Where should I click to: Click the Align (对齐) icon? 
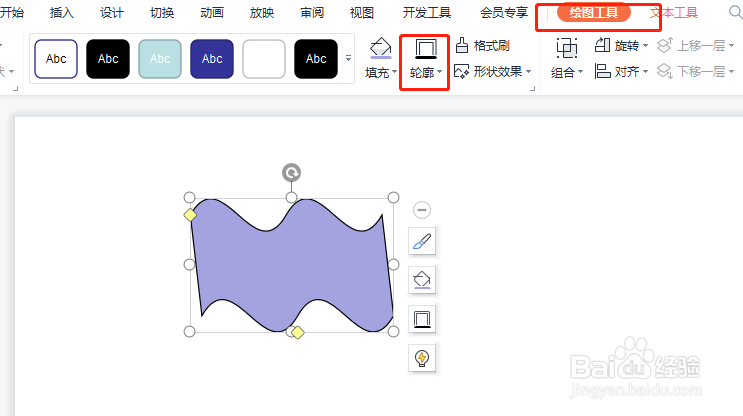point(602,72)
